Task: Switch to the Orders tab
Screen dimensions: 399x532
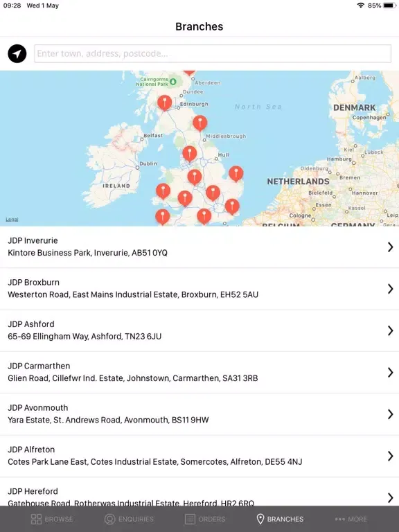Action: tap(205, 519)
